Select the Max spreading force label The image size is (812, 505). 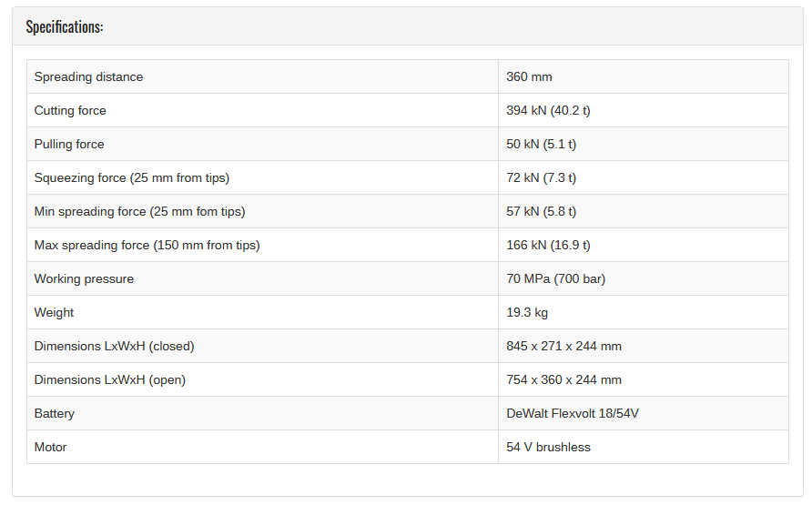tap(147, 245)
